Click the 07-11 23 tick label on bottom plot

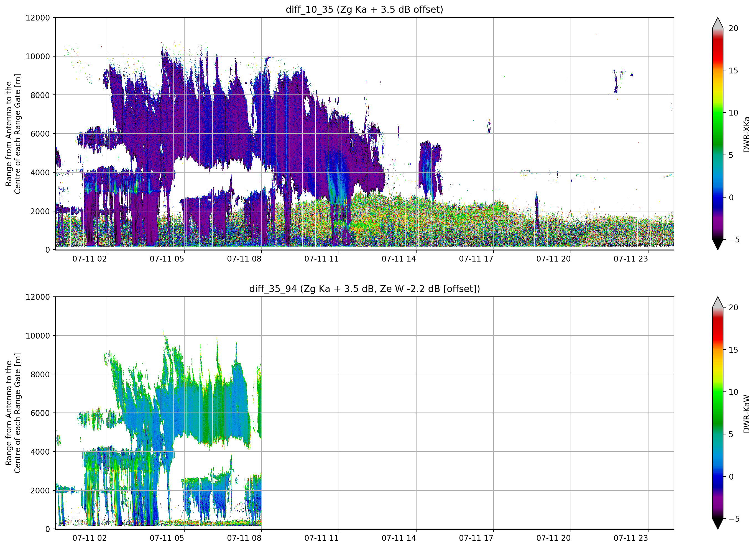pos(631,538)
